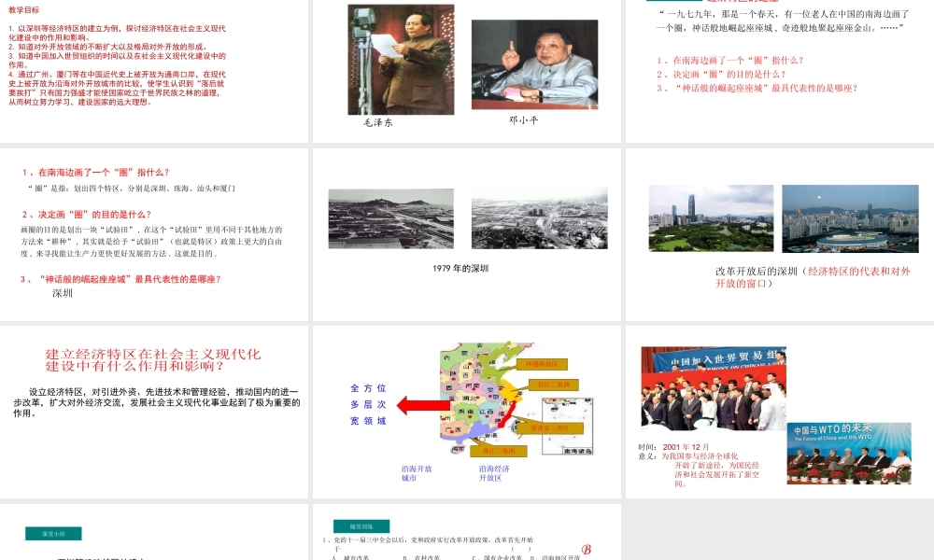Click the 珠江三角洲 map callout

498,451
